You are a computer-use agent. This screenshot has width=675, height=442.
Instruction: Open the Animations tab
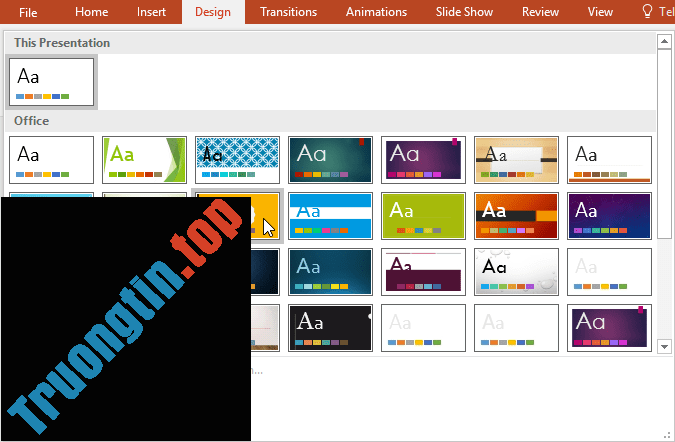[x=376, y=12]
